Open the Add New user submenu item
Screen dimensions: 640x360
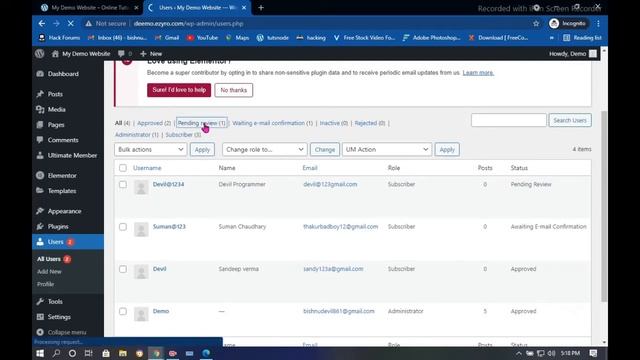click(x=49, y=271)
